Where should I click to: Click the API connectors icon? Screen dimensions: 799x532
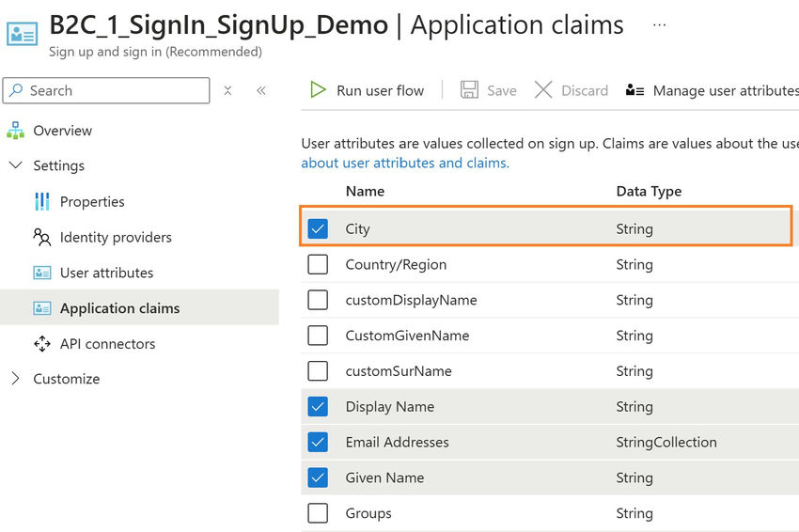pyautogui.click(x=42, y=344)
